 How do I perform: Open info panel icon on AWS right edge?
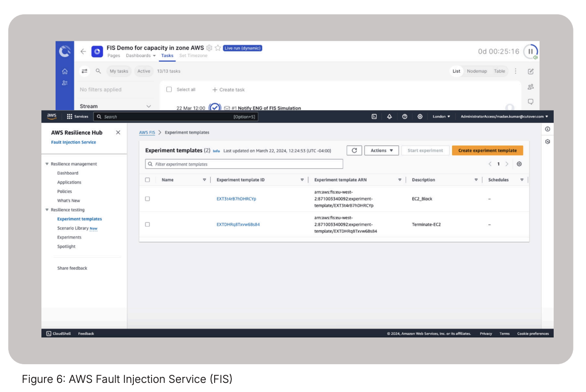[x=548, y=129]
